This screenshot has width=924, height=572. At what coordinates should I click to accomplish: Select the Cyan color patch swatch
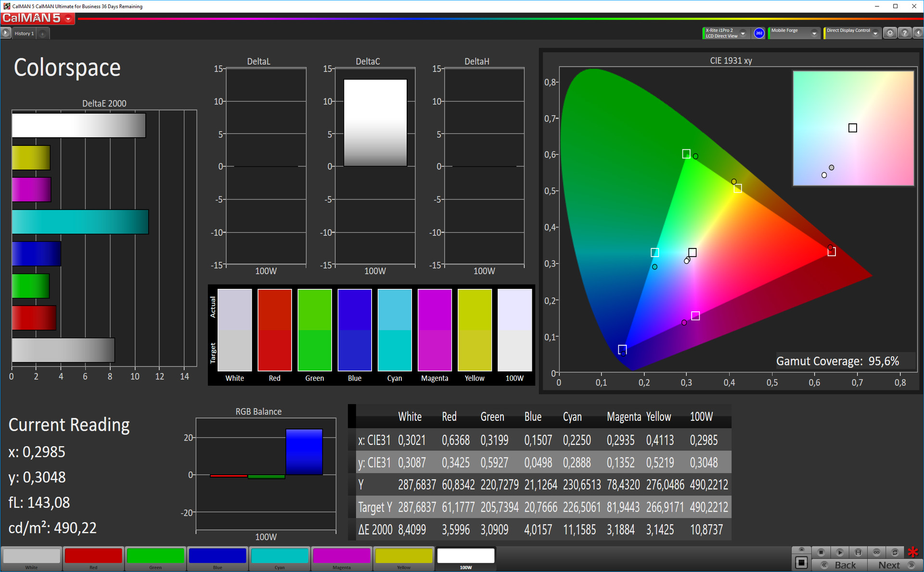click(280, 558)
